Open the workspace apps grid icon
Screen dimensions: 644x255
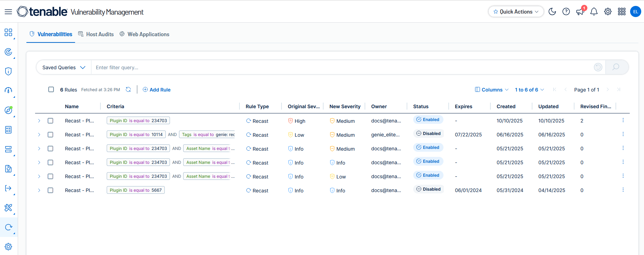click(x=622, y=11)
